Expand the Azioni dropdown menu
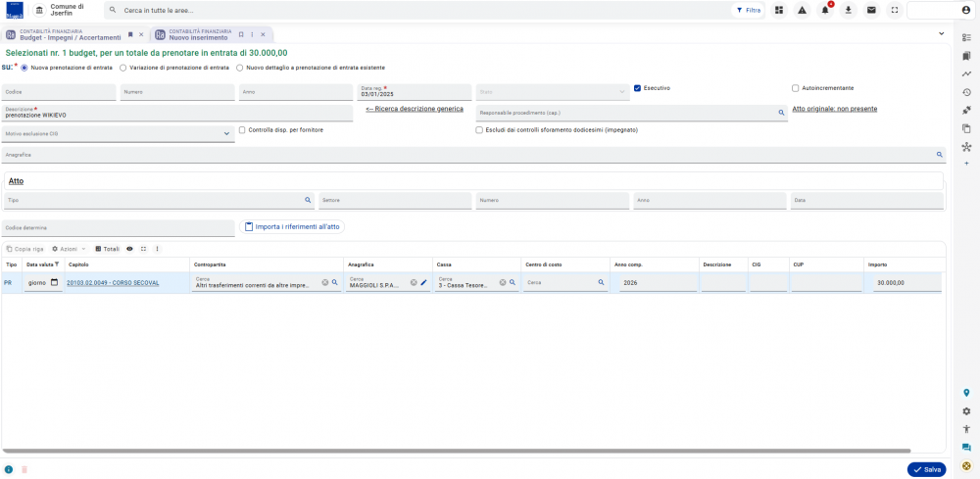Image resolution: width=980 pixels, height=479 pixels. click(x=69, y=249)
